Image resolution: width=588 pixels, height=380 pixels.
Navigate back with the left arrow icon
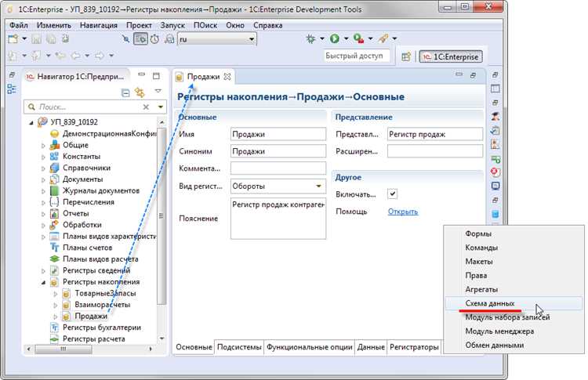(76, 56)
